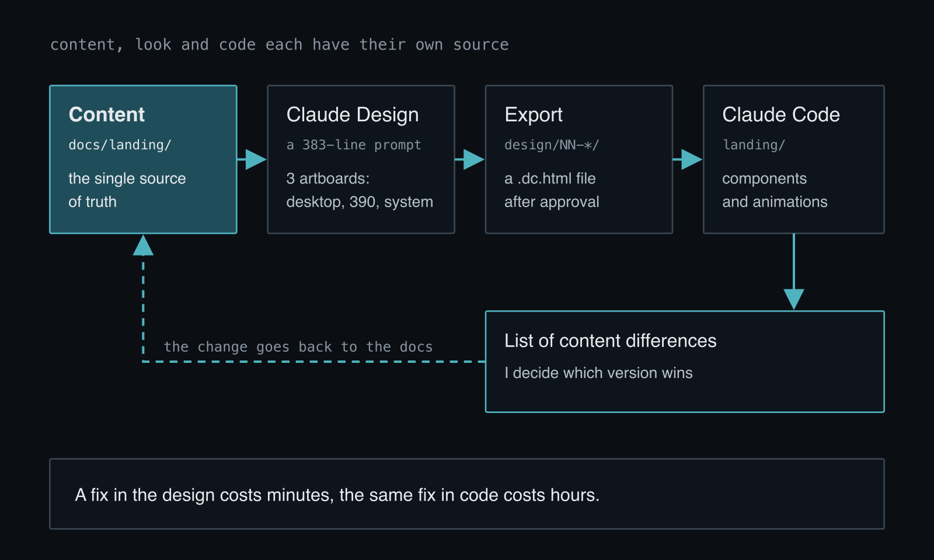This screenshot has width=934, height=560.
Task: Click 'the single source of truth' text
Action: (x=127, y=190)
